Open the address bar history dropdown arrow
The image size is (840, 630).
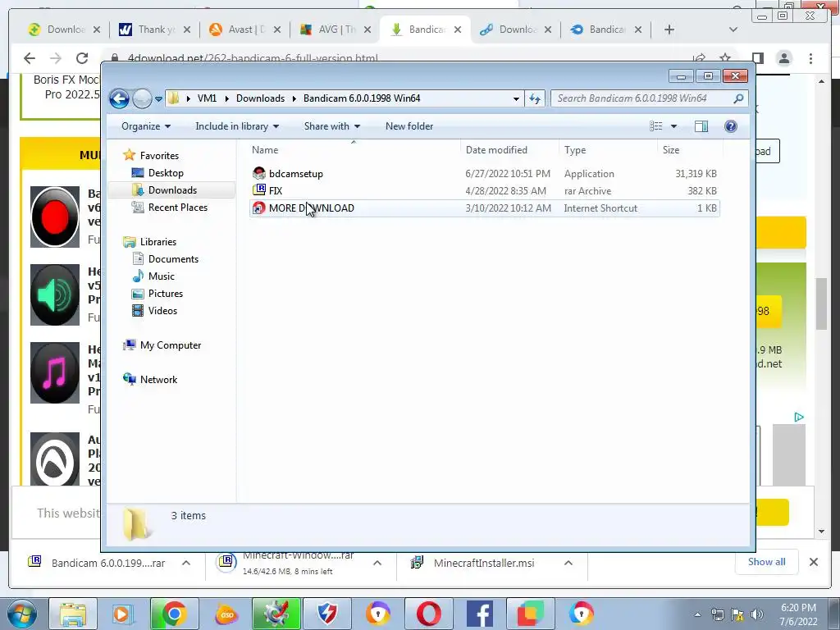pos(516,98)
